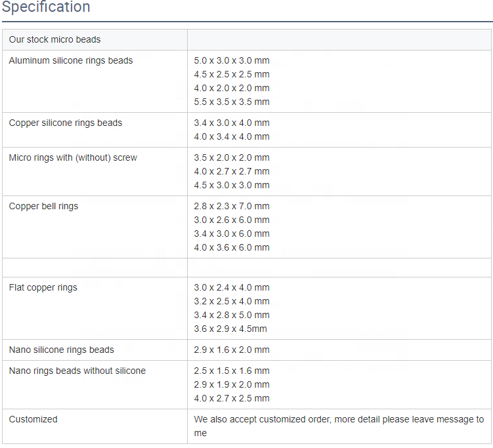493x448 pixels.
Task: Click 'Micro rings with (without) screw' label
Action: pos(73,157)
